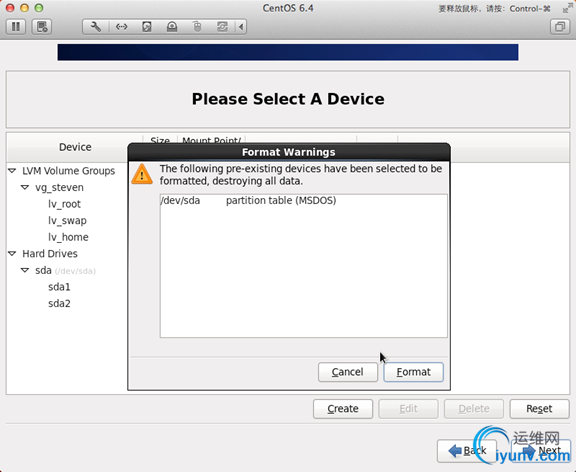Click the LVM Volume Groups label

pos(68,171)
